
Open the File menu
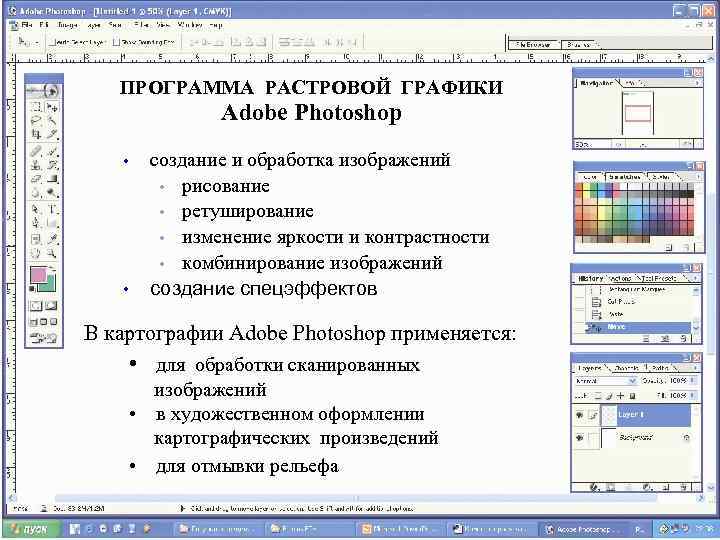(x=27, y=25)
